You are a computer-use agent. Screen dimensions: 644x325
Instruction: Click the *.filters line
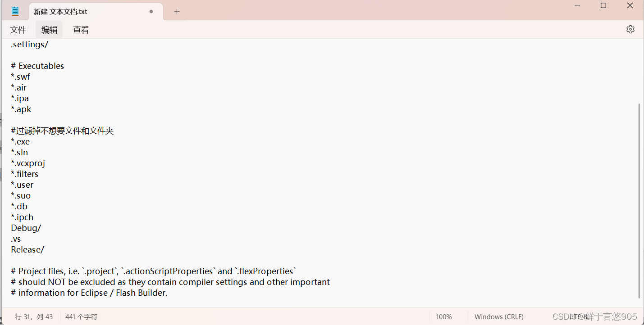click(x=25, y=174)
